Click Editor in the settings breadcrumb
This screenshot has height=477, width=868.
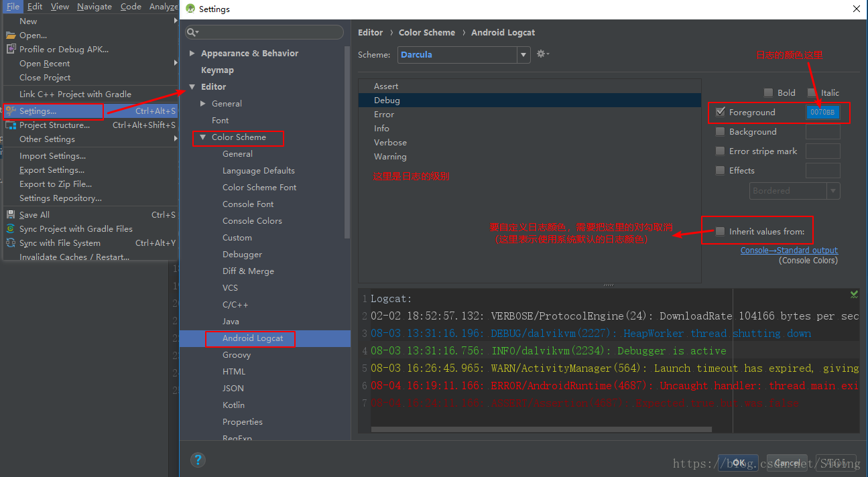pyautogui.click(x=371, y=32)
